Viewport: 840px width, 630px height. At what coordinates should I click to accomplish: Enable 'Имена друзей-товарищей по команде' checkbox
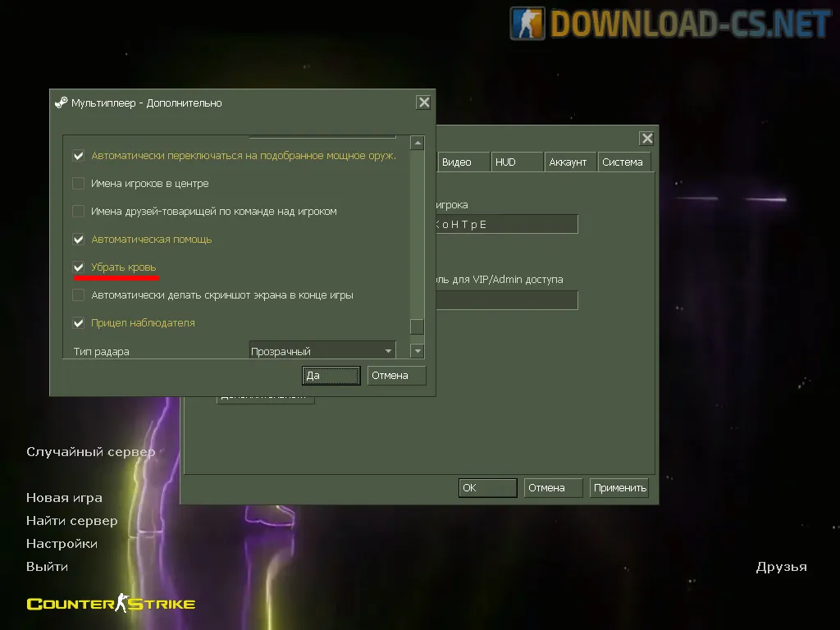pyautogui.click(x=78, y=212)
